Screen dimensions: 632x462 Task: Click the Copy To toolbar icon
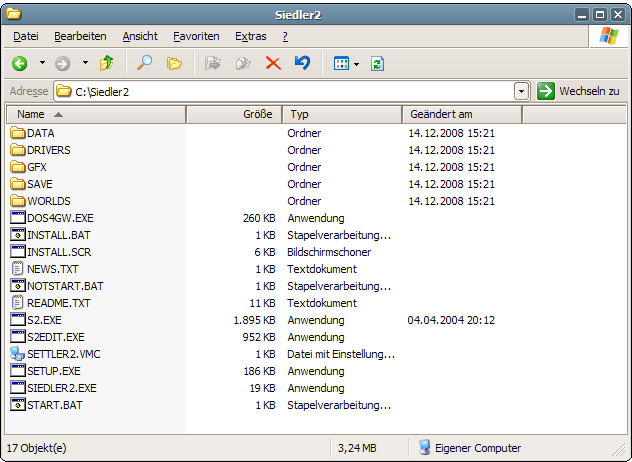coord(243,63)
